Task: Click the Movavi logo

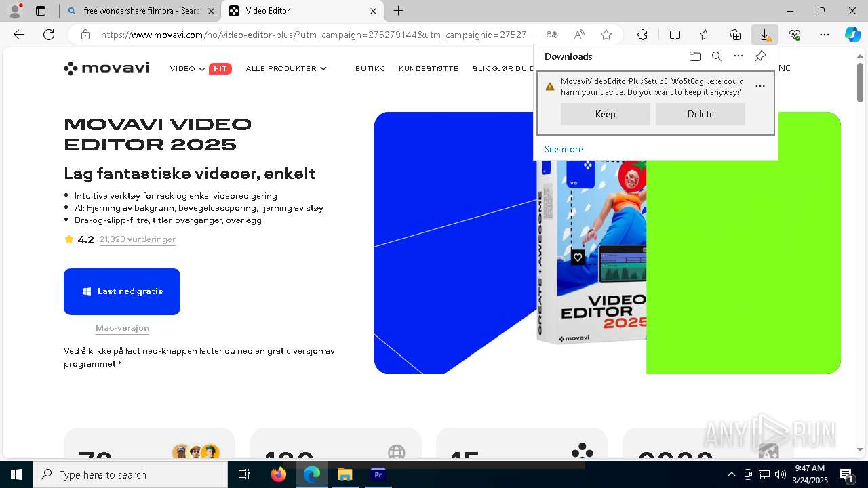Action: [106, 68]
